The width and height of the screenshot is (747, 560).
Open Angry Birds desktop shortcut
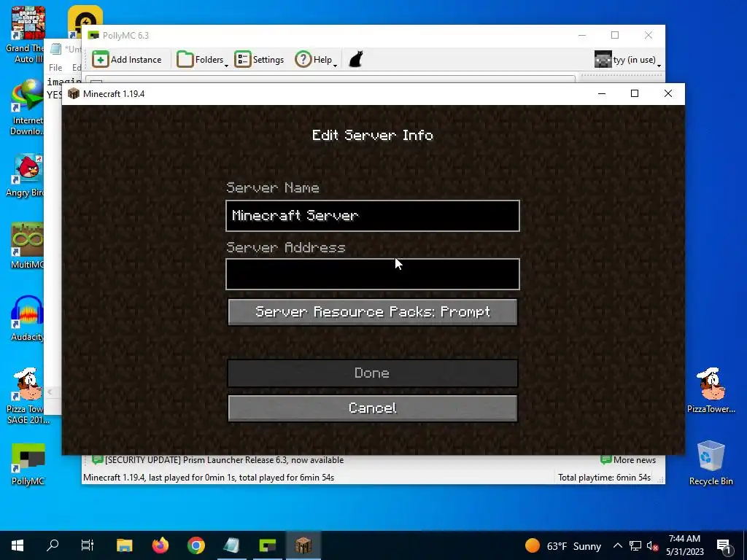27,176
